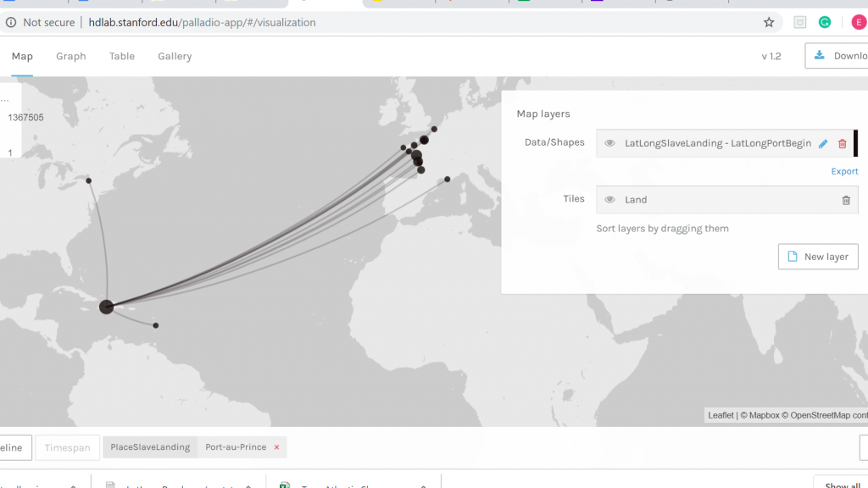Open the Chrome profile avatar
Screen dimensions: 868x488
(x=858, y=23)
